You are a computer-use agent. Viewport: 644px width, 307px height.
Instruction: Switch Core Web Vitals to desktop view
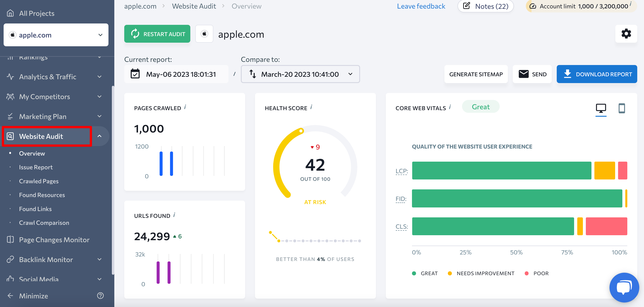[601, 109]
